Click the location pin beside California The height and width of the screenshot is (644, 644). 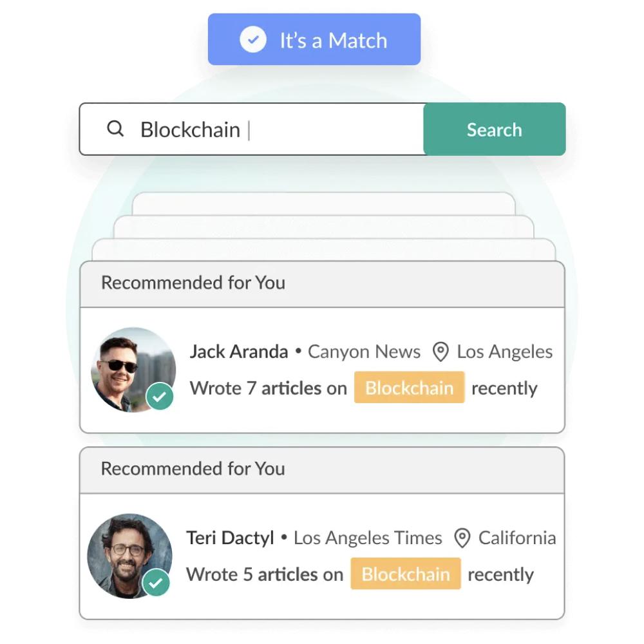click(462, 538)
